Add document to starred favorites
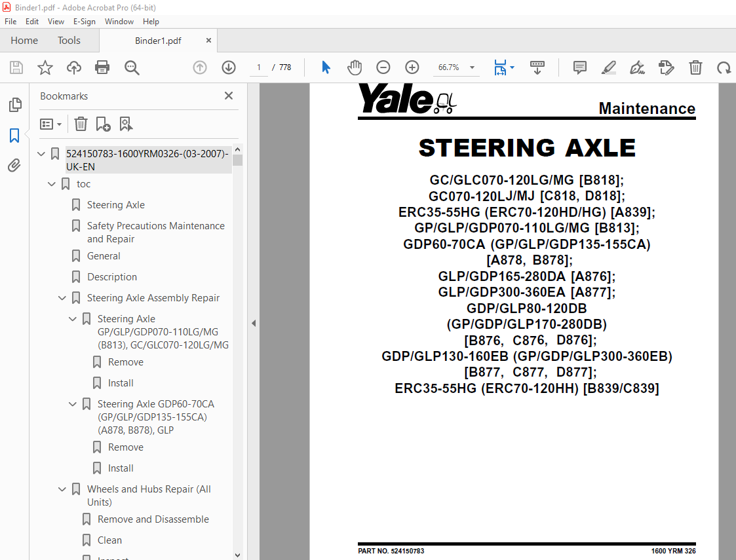736x560 pixels. click(45, 67)
